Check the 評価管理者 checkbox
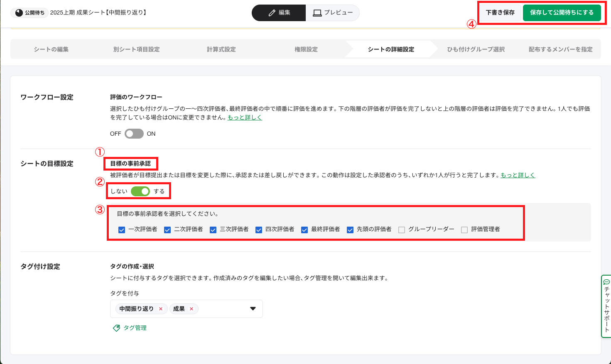The height and width of the screenshot is (364, 611). point(465,229)
